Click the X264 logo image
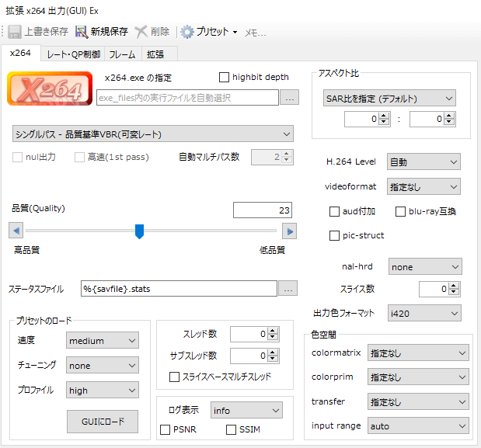This screenshot has height=448, width=481. tap(50, 89)
